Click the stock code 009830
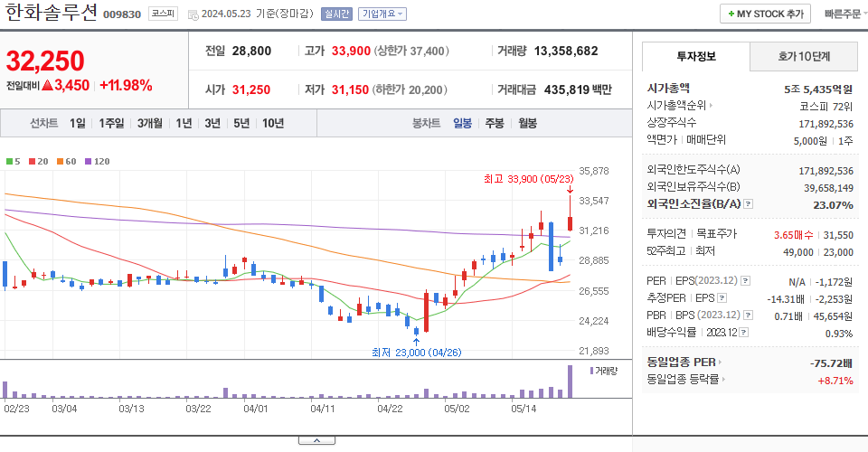 point(122,14)
